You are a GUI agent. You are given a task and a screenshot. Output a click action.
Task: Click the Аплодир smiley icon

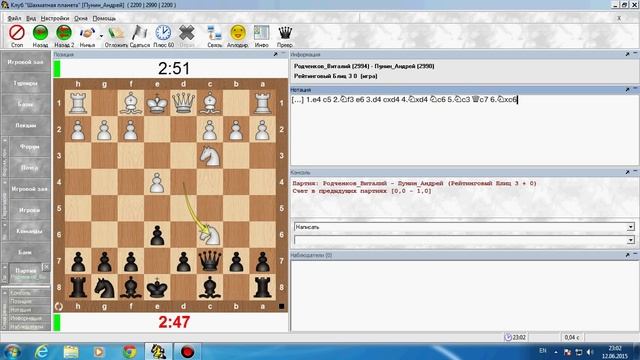click(x=238, y=33)
